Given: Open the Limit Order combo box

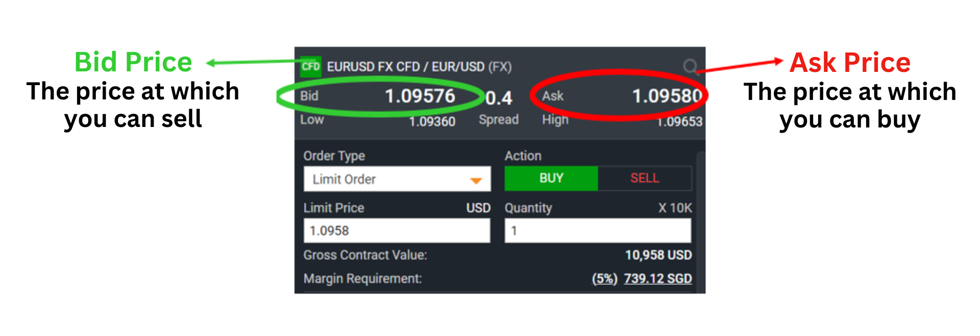Looking at the screenshot, I should [397, 179].
